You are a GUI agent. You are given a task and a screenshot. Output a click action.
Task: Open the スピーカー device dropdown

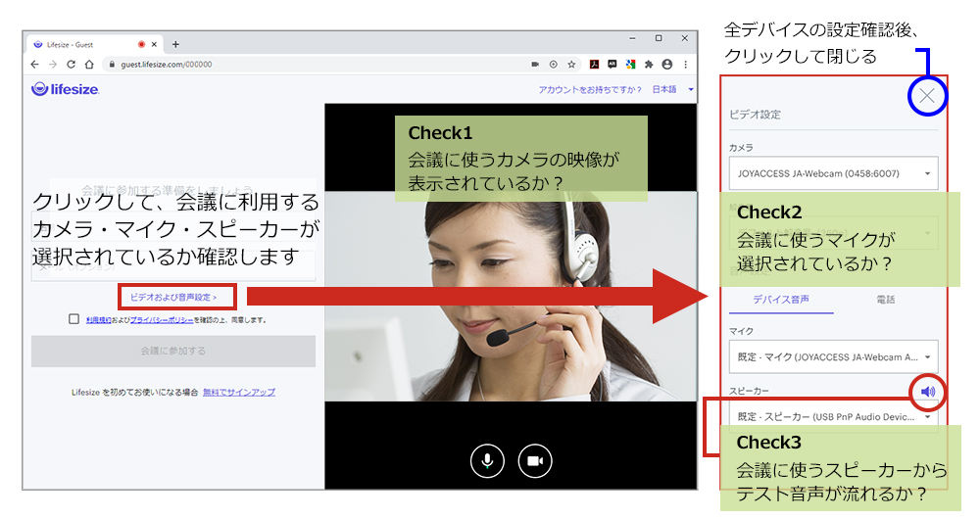(x=833, y=416)
